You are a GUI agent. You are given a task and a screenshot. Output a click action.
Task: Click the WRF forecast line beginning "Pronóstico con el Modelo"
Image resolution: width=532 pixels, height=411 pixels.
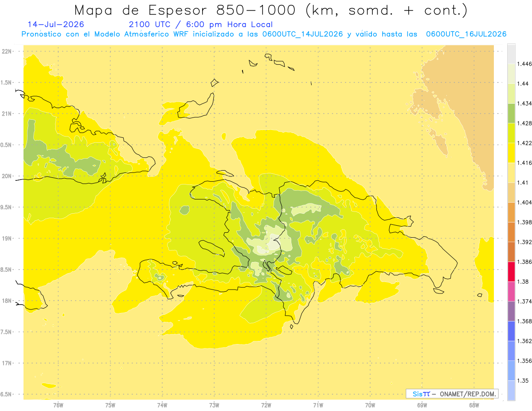264,34
